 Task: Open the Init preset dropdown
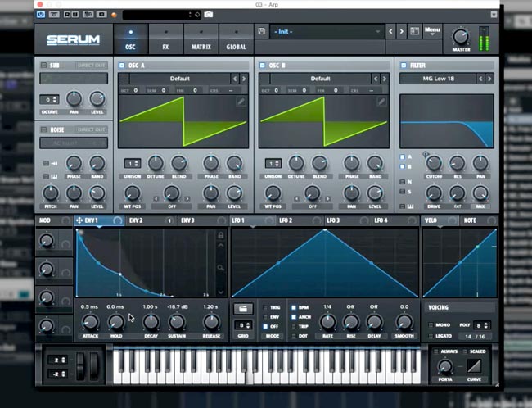326,32
